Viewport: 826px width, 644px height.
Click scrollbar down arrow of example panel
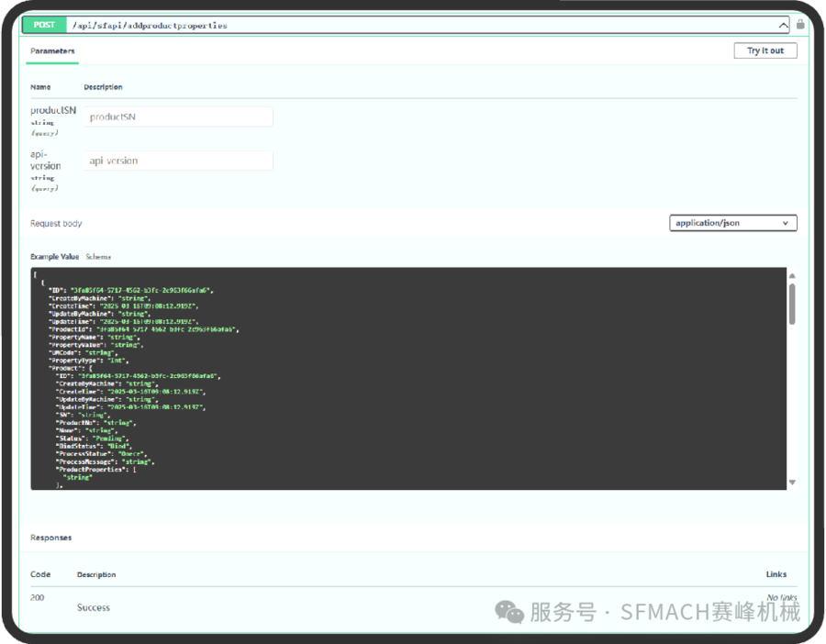792,483
